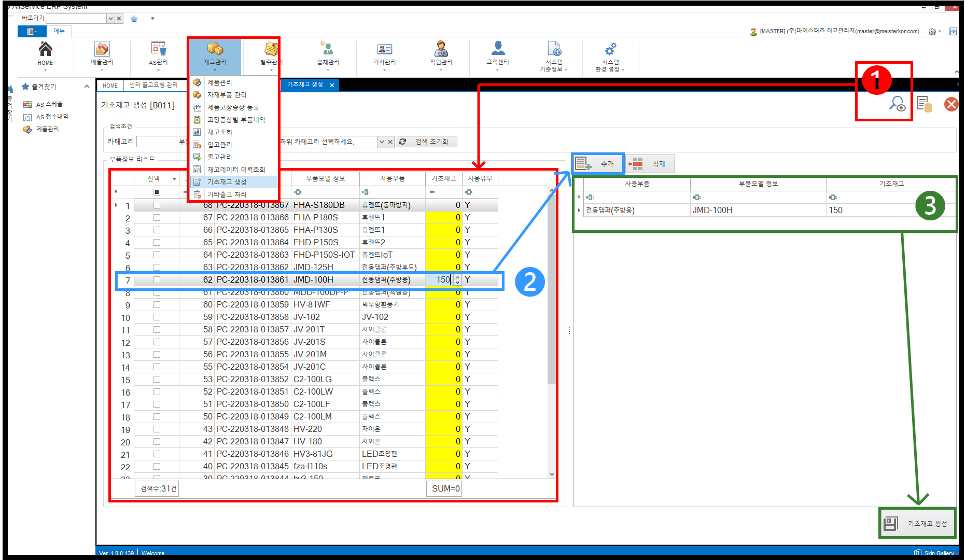Open the 직원관리 ribbon menu

(x=441, y=55)
